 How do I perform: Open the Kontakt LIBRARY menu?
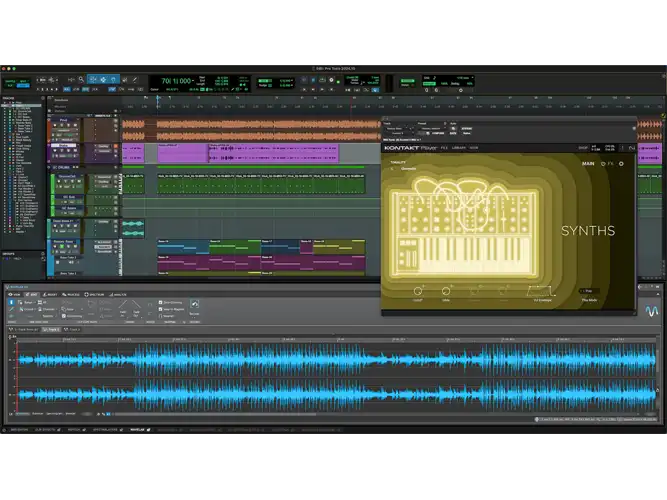[459, 148]
